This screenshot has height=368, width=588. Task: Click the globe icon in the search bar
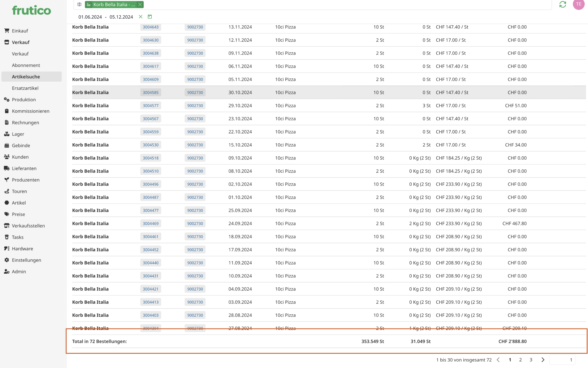[x=79, y=4]
